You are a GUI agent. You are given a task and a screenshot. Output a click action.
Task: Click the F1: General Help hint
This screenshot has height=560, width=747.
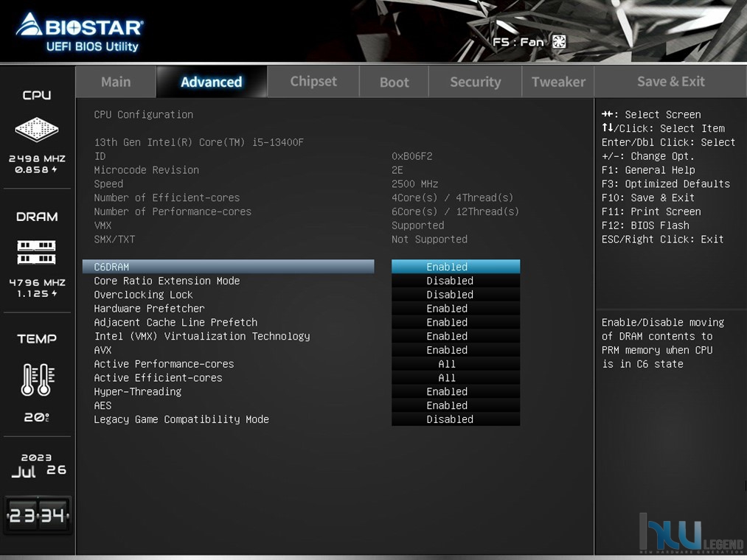coord(648,169)
